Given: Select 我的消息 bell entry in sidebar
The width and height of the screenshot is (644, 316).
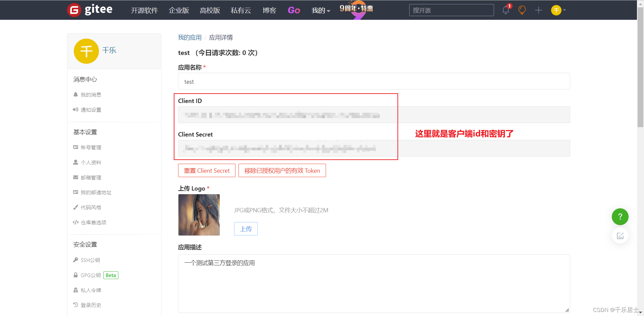Looking at the screenshot, I should [x=90, y=94].
